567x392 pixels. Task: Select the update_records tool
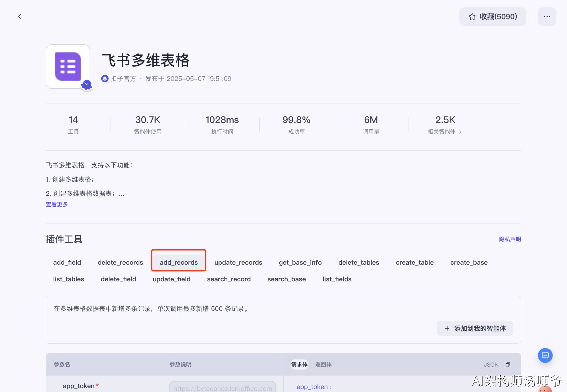[x=238, y=262]
